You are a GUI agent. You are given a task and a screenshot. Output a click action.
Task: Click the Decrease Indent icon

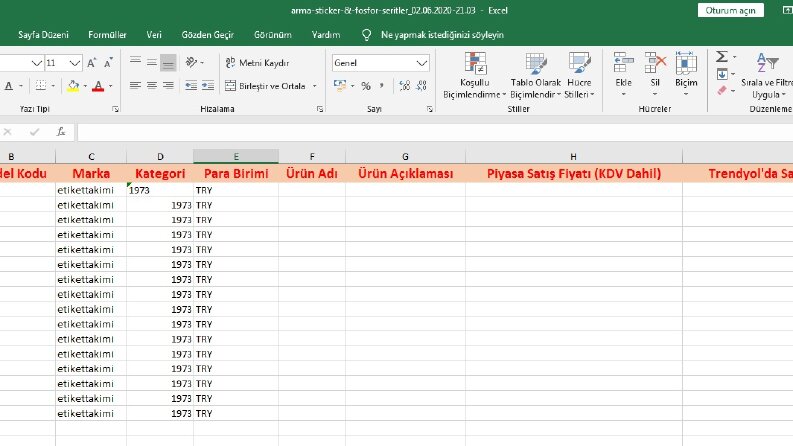click(x=191, y=85)
